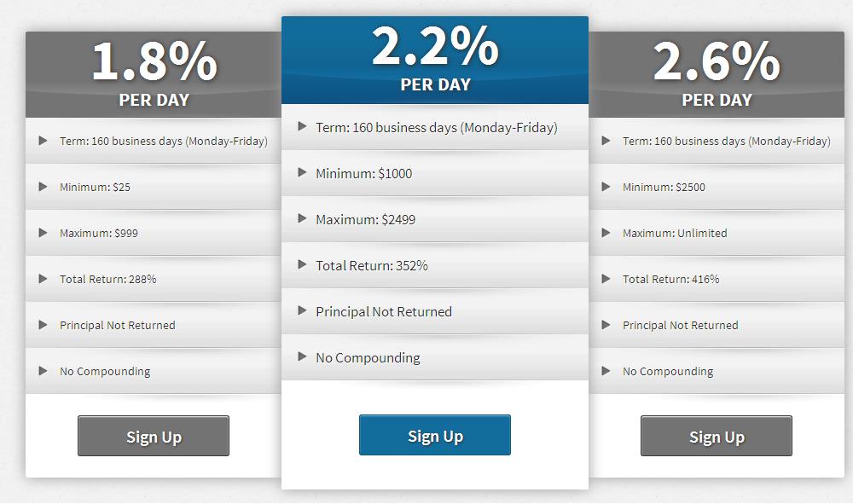Sign up for the 2.2% per day plan

(x=435, y=436)
